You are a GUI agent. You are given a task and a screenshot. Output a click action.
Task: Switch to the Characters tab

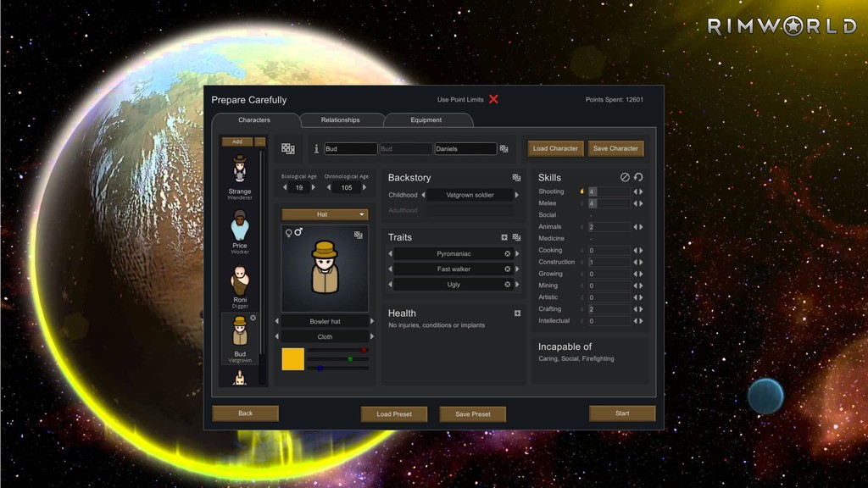click(x=254, y=120)
